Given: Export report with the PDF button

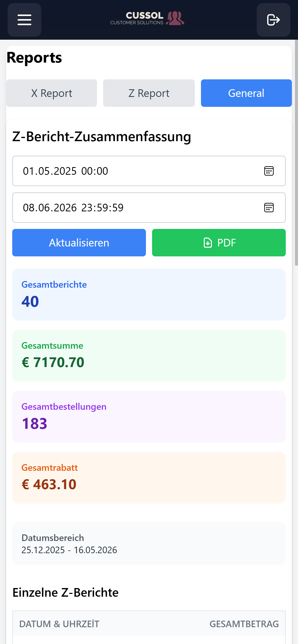Looking at the screenshot, I should (x=219, y=243).
